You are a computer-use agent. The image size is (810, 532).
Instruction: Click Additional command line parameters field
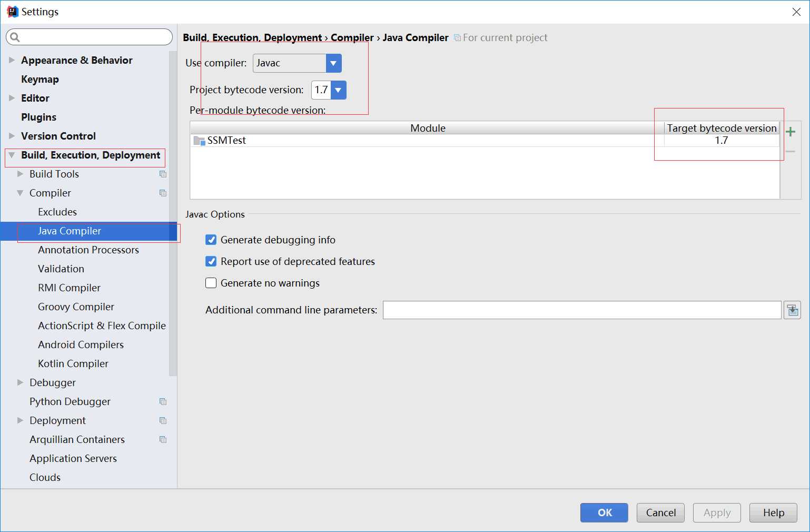pos(582,310)
